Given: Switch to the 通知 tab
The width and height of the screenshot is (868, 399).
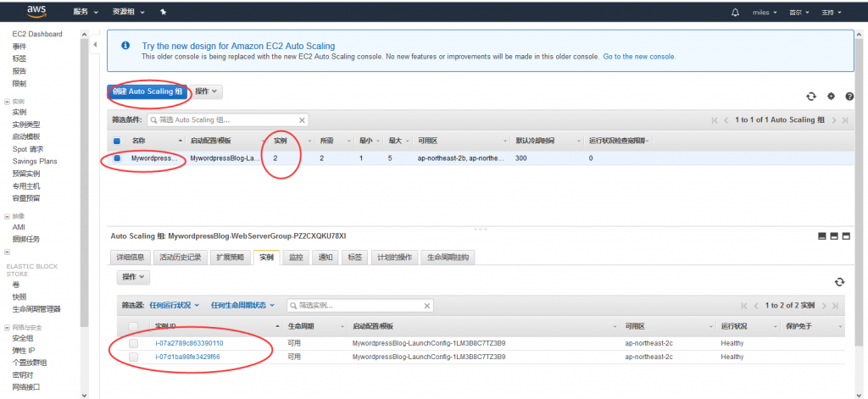Looking at the screenshot, I should click(x=325, y=258).
